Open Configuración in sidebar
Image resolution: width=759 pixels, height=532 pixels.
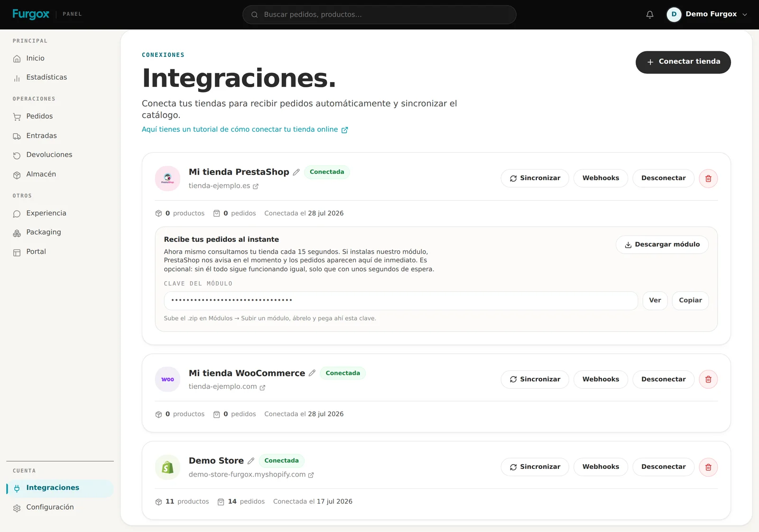(x=60, y=507)
